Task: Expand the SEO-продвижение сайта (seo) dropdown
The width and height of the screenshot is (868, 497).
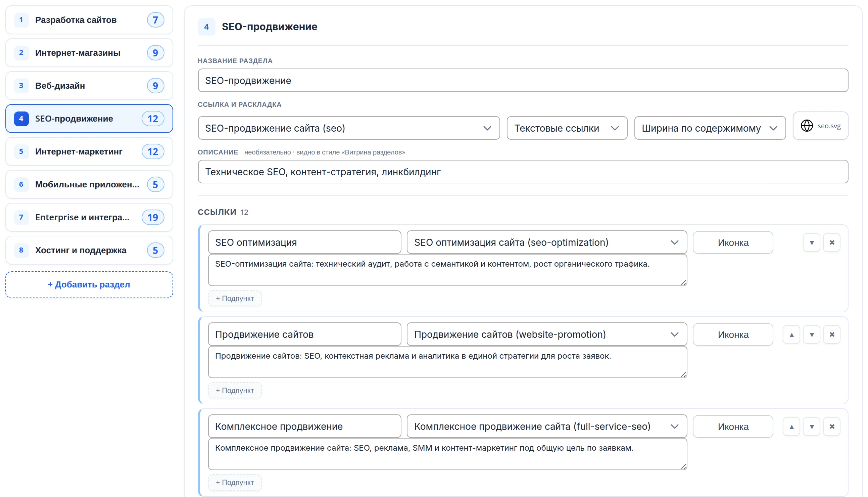Action: (349, 128)
